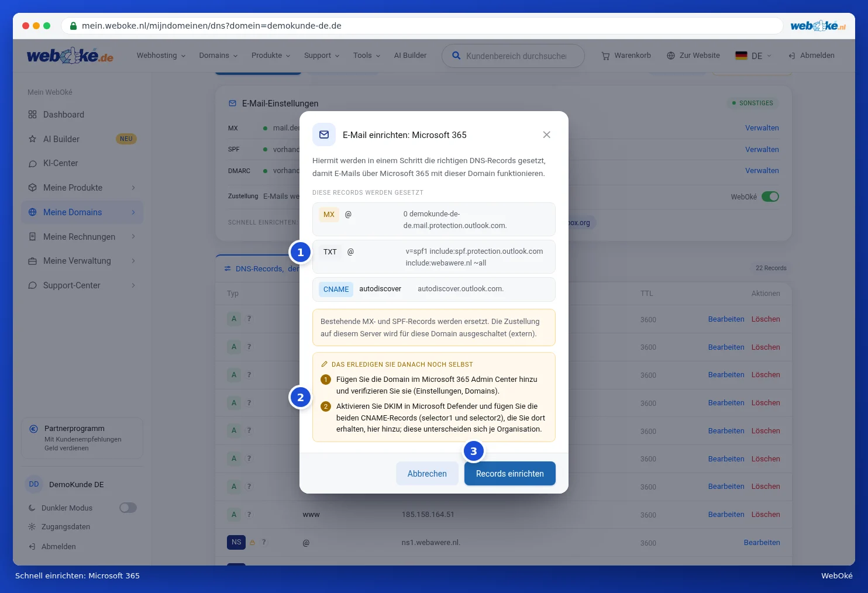This screenshot has width=868, height=593.
Task: Expand the Domains dropdown menu
Action: [x=218, y=56]
